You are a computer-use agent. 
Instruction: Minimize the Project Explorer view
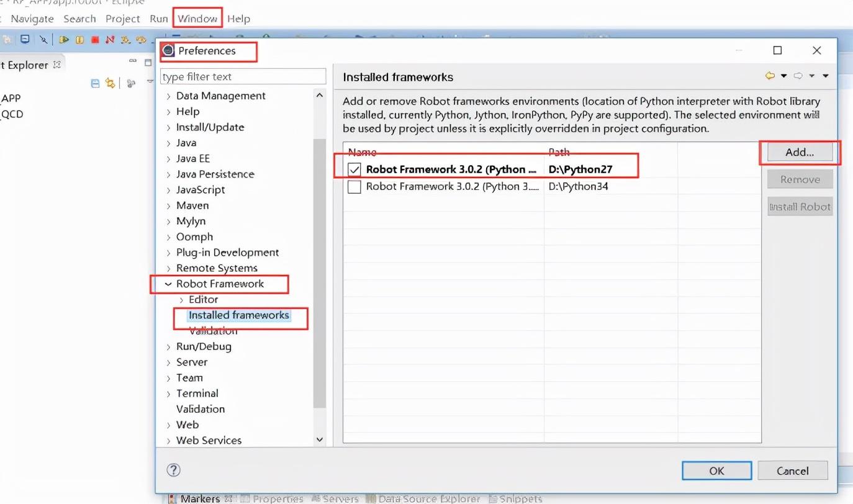[x=132, y=61]
